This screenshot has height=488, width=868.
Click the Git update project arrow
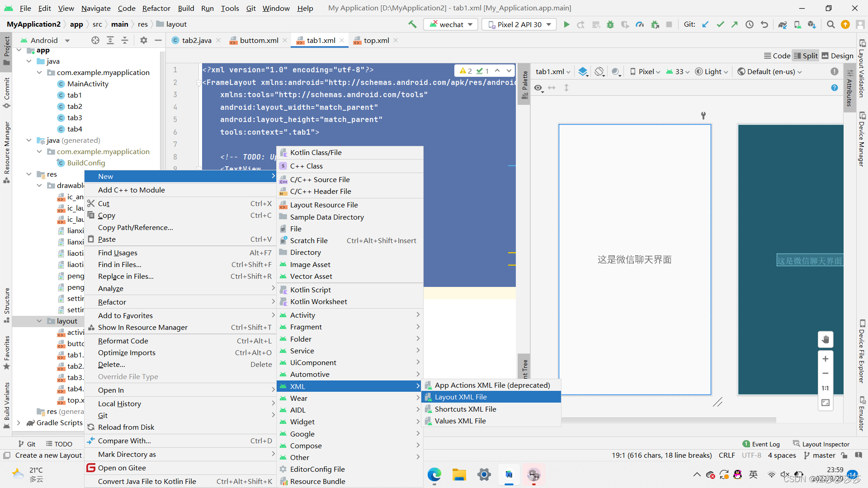tap(705, 24)
